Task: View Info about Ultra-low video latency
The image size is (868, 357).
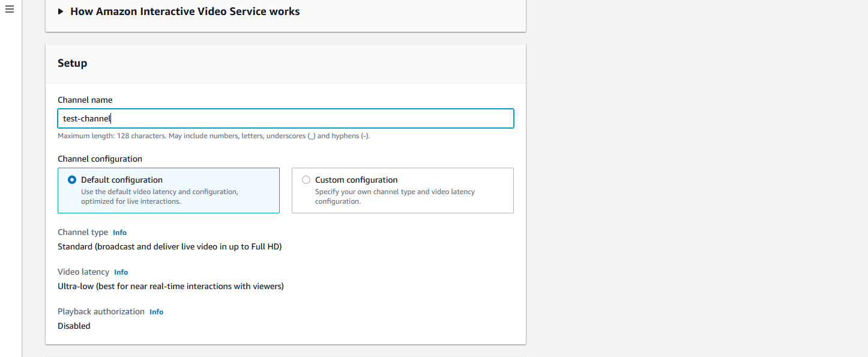Action: coord(121,272)
